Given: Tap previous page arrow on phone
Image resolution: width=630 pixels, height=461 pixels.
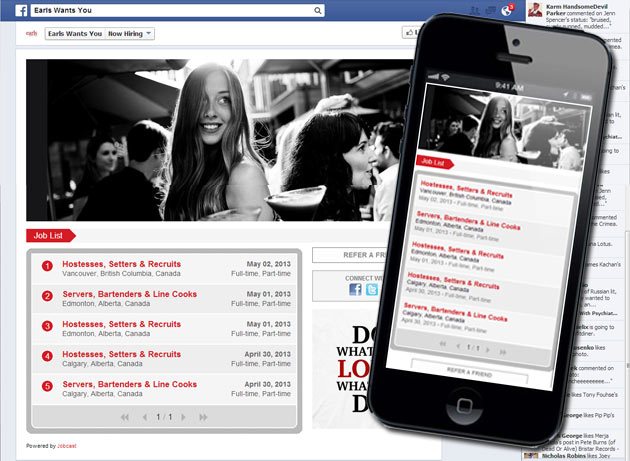Looking at the screenshot, I should click(458, 346).
